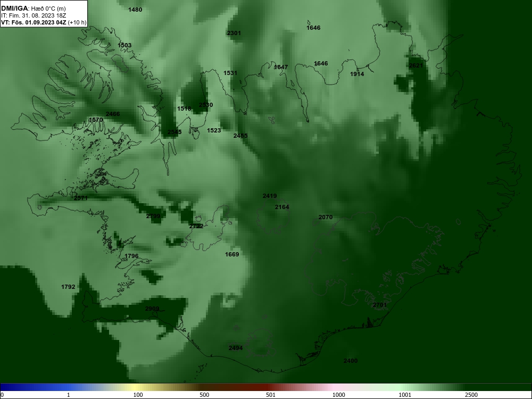Click the 1531 height label

click(230, 73)
